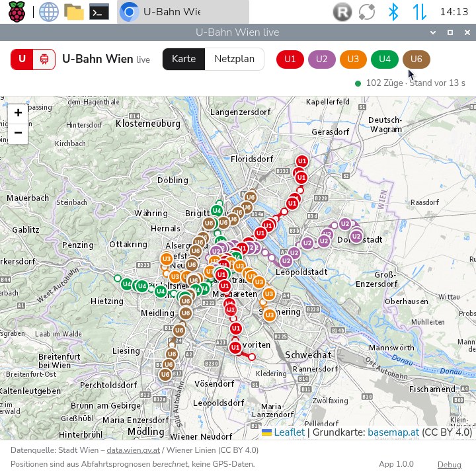Launch the web browser globe icon
Viewport: 476px width, 476px height.
[49, 11]
